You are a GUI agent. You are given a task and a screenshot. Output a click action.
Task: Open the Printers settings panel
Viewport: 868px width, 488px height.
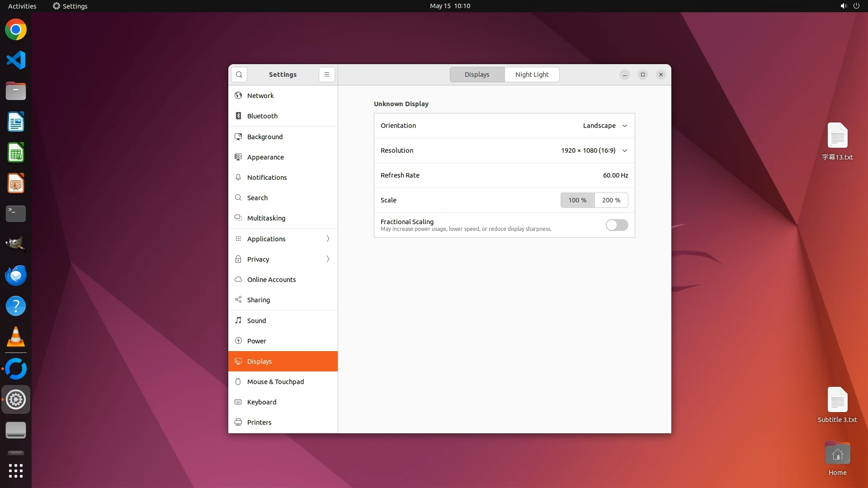[259, 422]
